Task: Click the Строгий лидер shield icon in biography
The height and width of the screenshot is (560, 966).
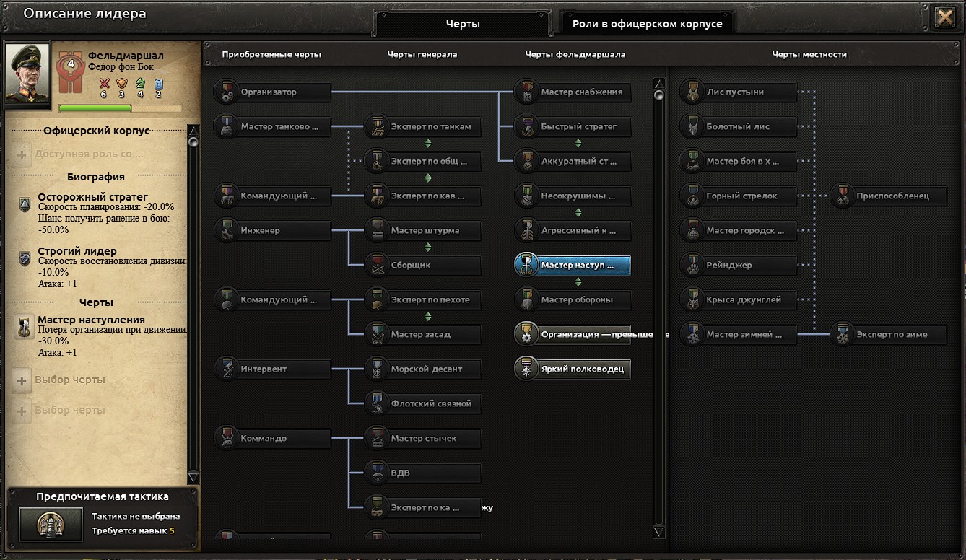Action: [x=25, y=259]
